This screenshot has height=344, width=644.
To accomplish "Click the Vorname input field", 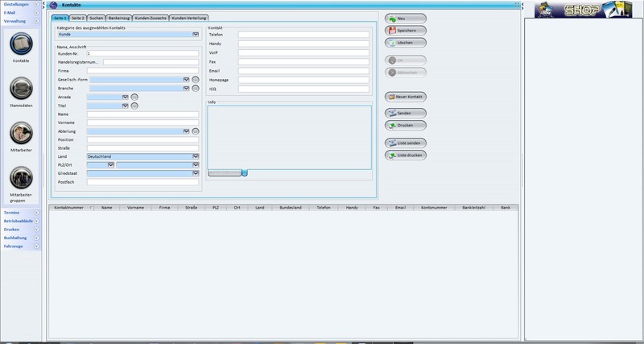I will coord(142,122).
